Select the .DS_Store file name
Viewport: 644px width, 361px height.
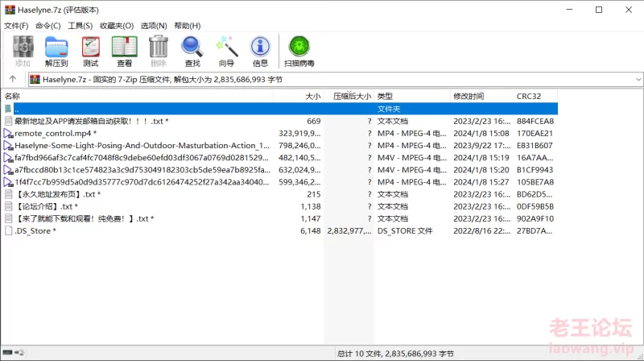point(35,230)
